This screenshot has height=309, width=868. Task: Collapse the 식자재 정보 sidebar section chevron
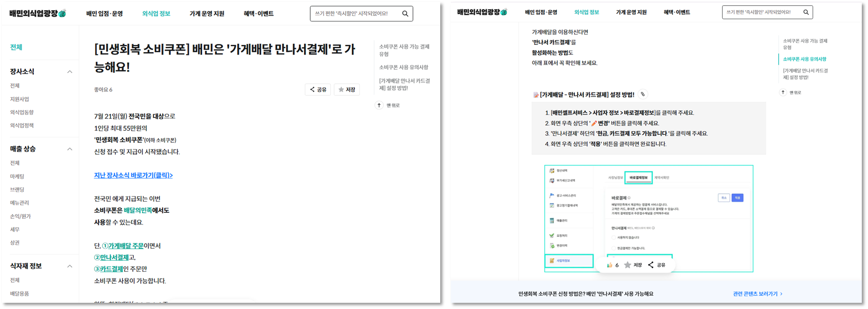coord(70,266)
